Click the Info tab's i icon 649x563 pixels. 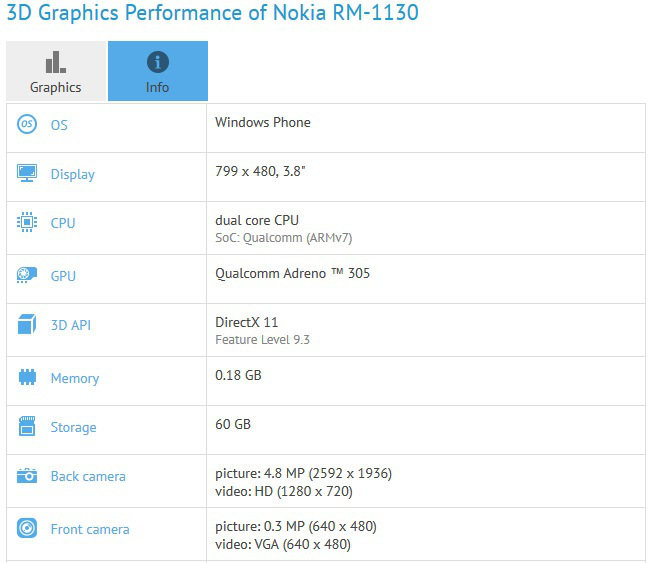[157, 62]
